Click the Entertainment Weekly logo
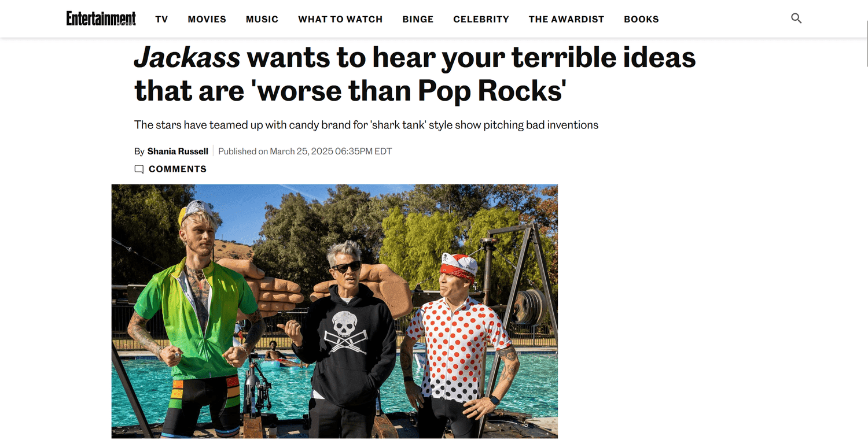 101,19
